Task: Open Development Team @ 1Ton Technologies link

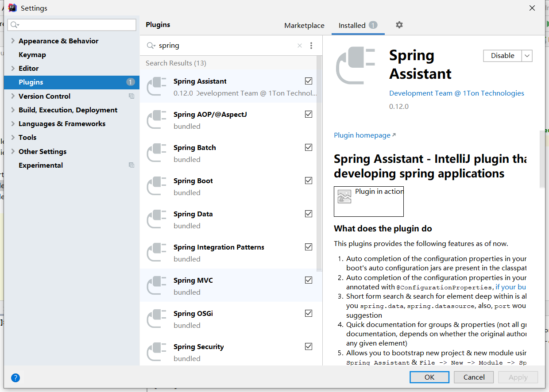Action: coord(456,93)
